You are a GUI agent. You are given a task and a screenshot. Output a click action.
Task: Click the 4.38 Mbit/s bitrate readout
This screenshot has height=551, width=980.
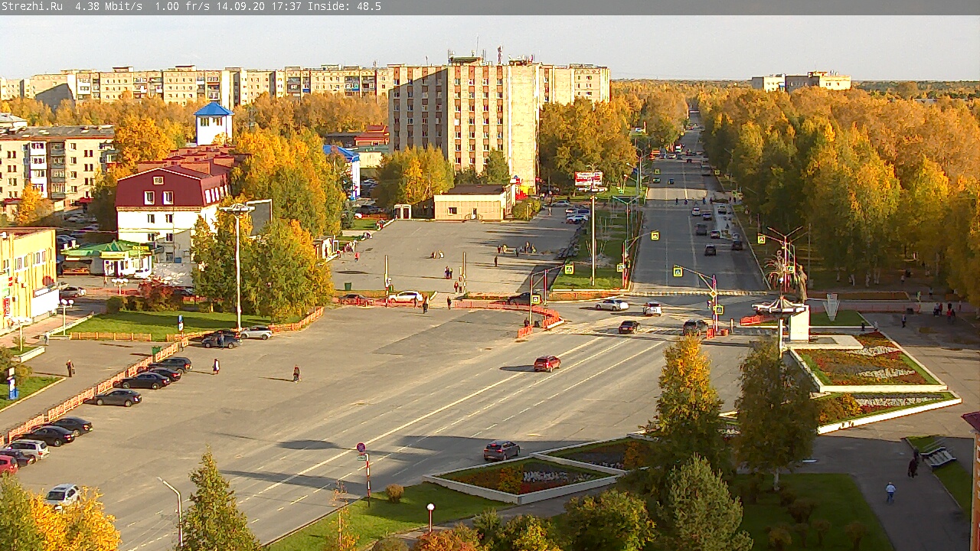(109, 6)
